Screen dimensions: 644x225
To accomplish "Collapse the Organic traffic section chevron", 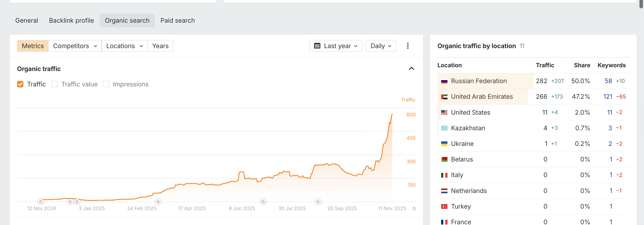I will click(411, 69).
